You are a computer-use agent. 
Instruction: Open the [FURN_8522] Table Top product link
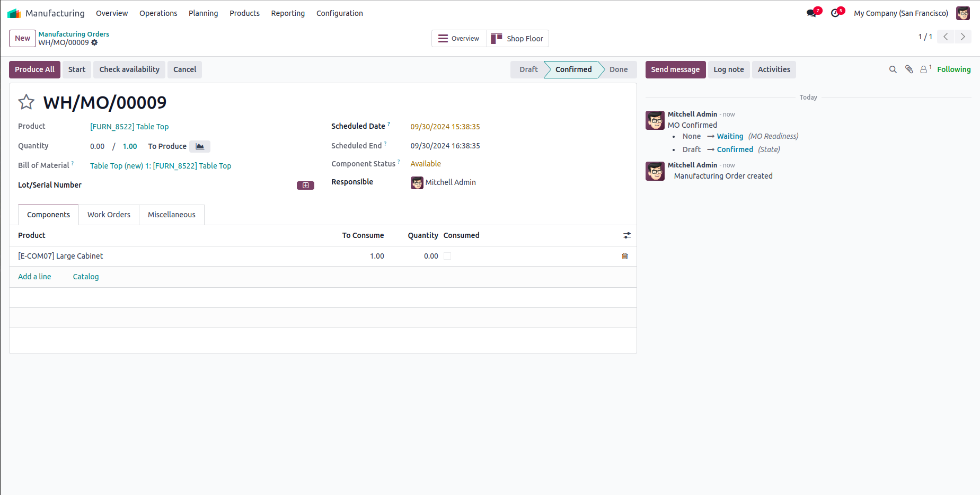tap(129, 127)
